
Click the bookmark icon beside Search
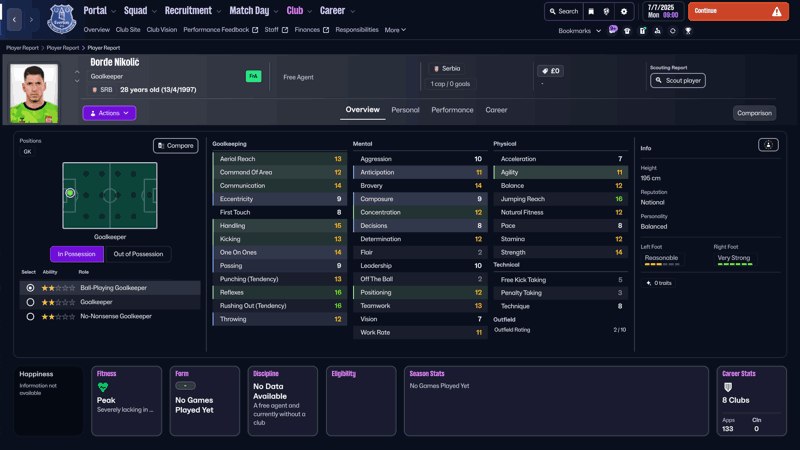pos(591,12)
